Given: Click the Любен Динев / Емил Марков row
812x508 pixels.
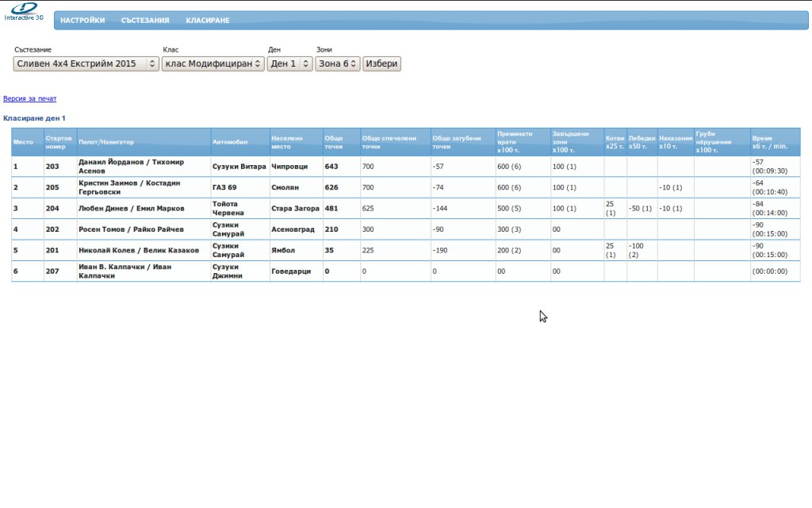Looking at the screenshot, I should tap(131, 209).
